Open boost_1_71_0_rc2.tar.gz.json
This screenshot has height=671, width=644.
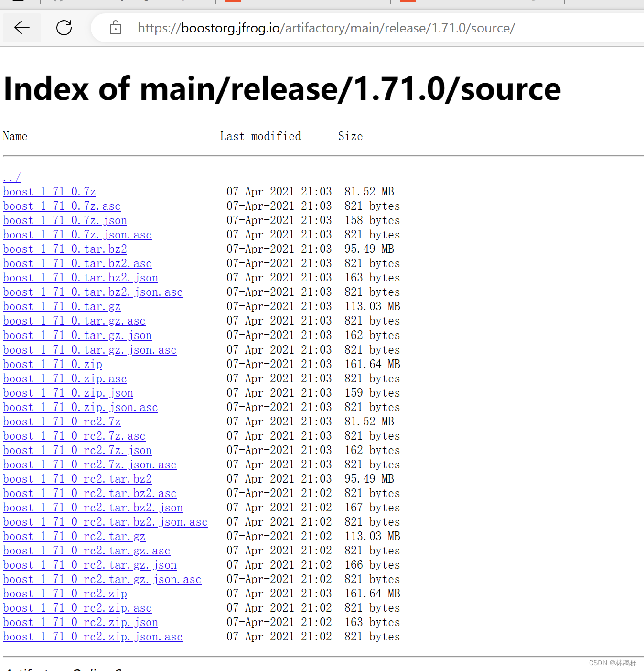pos(90,565)
